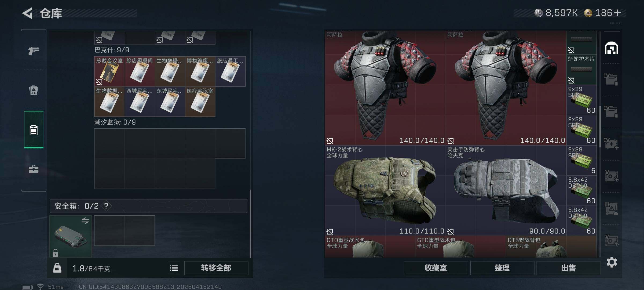Screen dimensions: 644x290
Task: Click the 整理 sort button
Action: click(502, 268)
